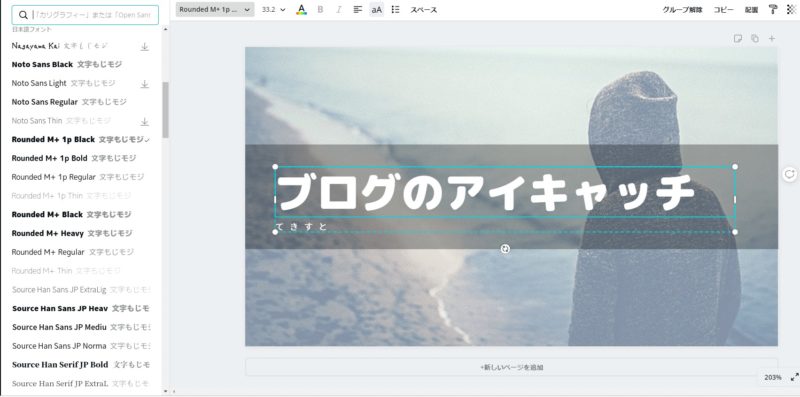Change the text alignment

pyautogui.click(x=358, y=10)
